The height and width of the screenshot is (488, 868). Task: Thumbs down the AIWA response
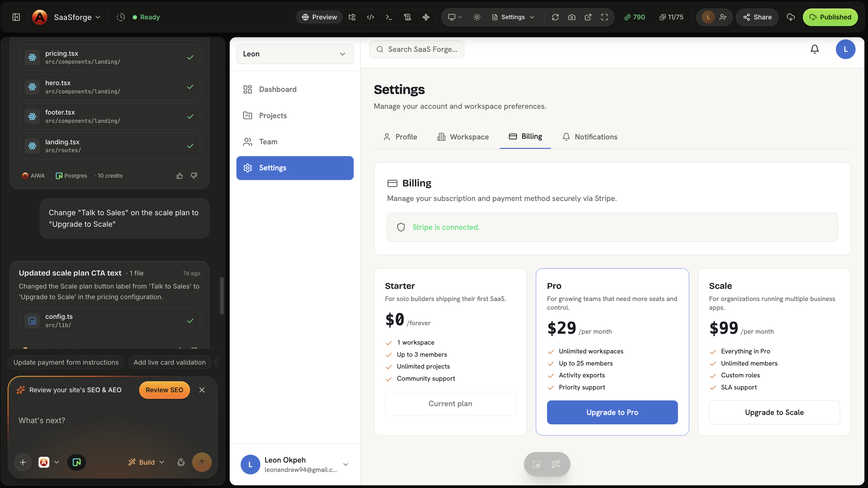194,175
